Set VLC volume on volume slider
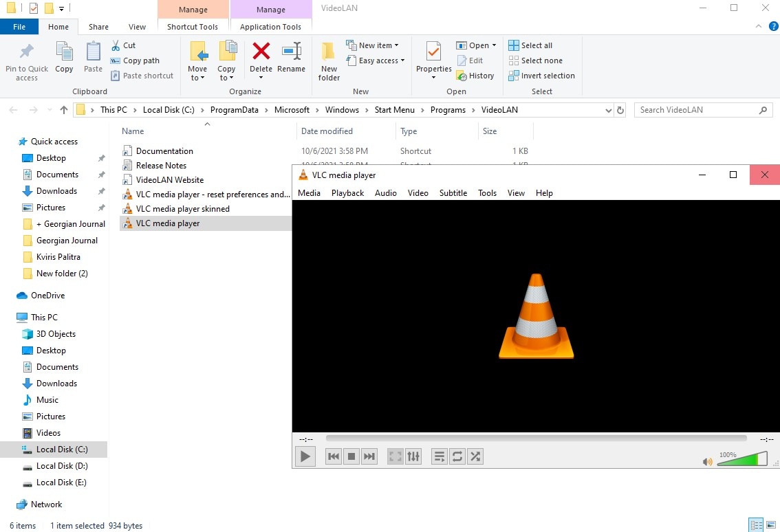The height and width of the screenshot is (532, 780). (742, 458)
